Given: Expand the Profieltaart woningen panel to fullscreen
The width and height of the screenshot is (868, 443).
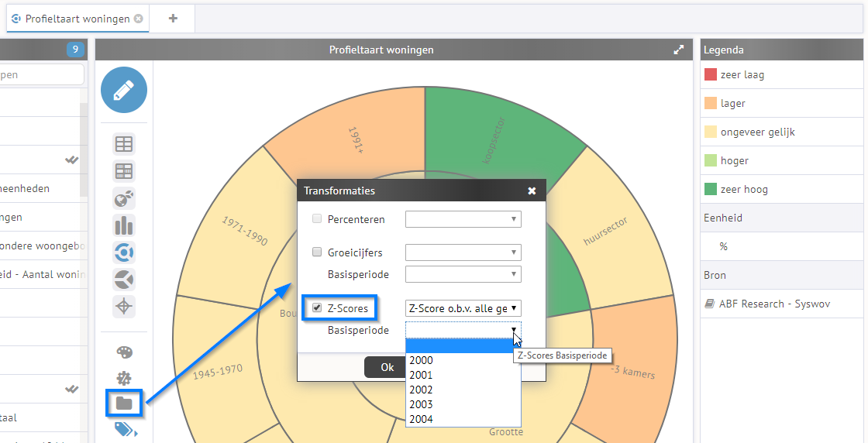Looking at the screenshot, I should click(x=679, y=50).
